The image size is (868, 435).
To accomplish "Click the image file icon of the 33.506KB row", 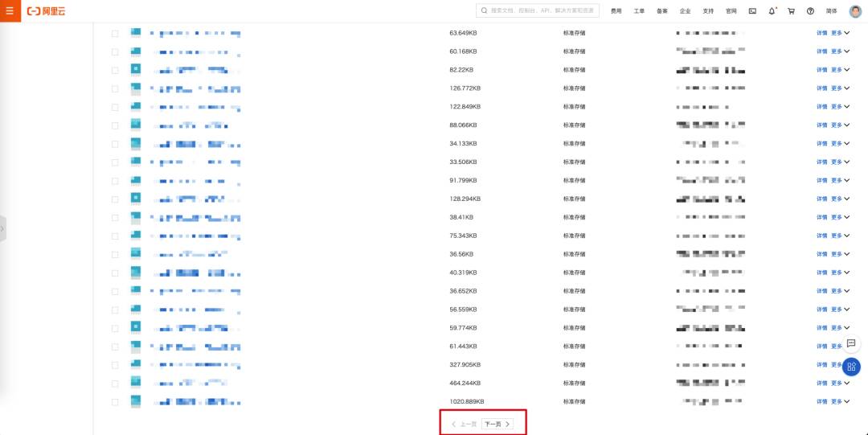I will point(136,162).
